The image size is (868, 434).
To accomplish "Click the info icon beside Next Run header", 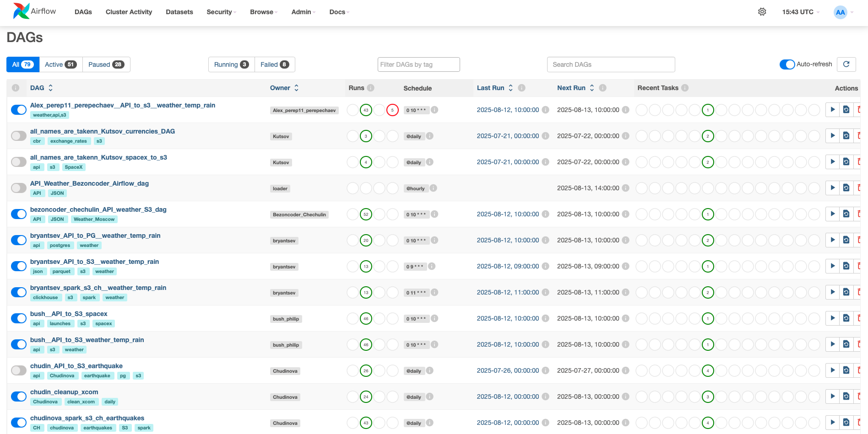I will tap(603, 88).
